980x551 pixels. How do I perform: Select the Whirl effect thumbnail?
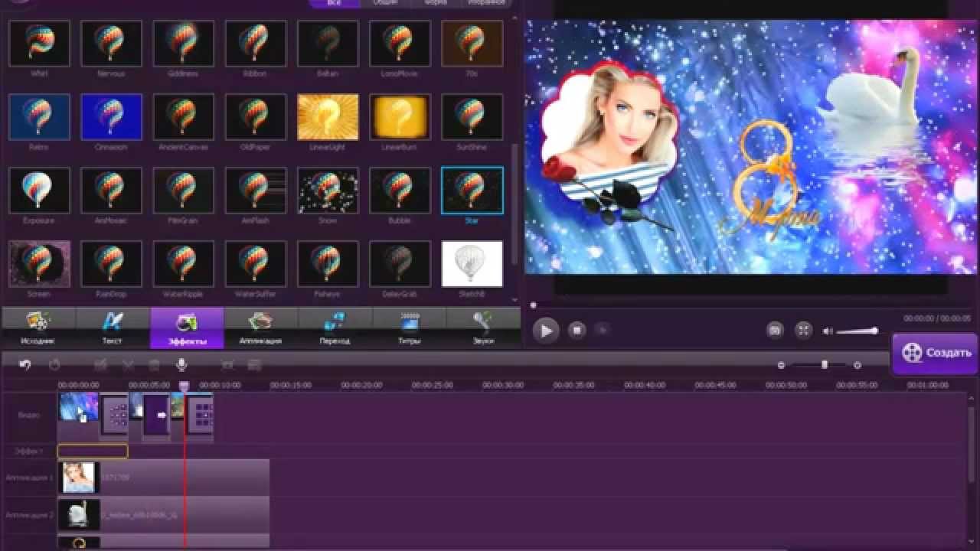39,42
